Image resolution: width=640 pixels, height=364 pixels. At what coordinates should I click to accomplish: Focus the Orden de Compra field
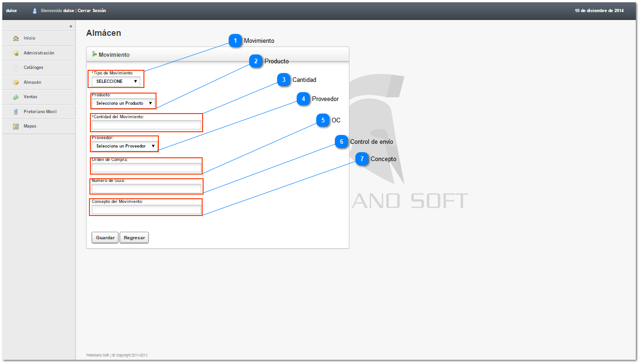[x=146, y=168]
